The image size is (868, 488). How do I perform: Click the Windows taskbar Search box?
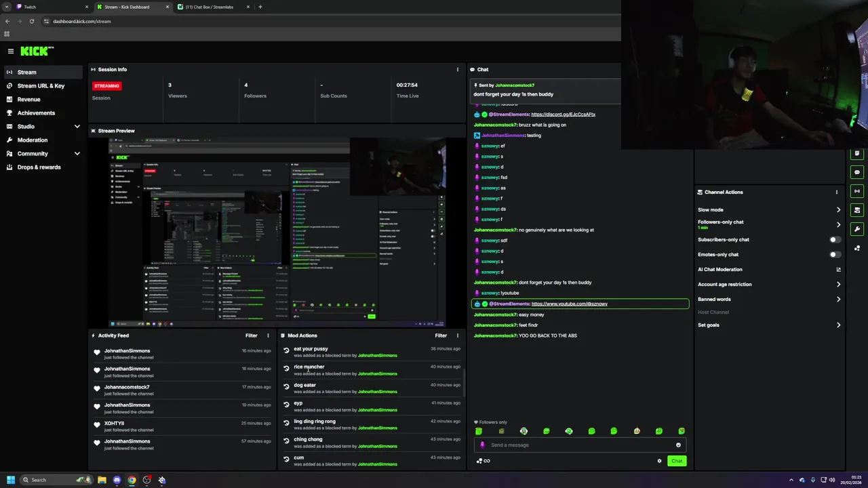(x=57, y=480)
